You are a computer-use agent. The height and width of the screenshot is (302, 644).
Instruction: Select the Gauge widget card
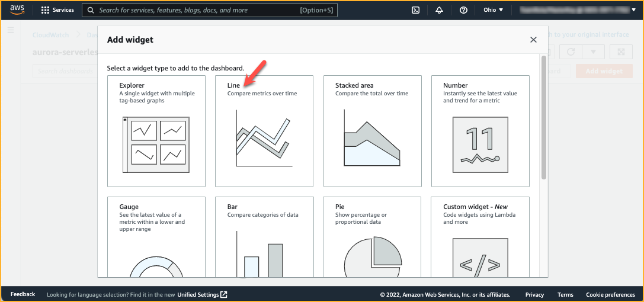tap(156, 237)
